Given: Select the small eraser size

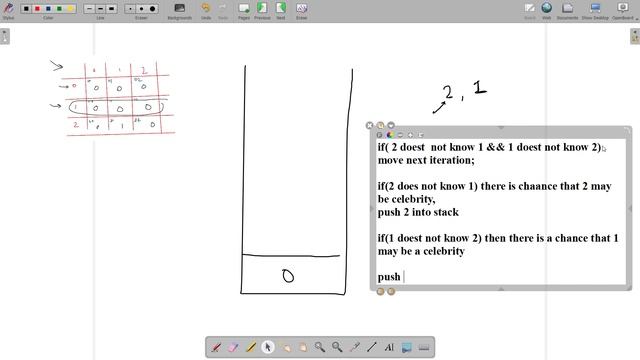Looking at the screenshot, I should [x=130, y=9].
